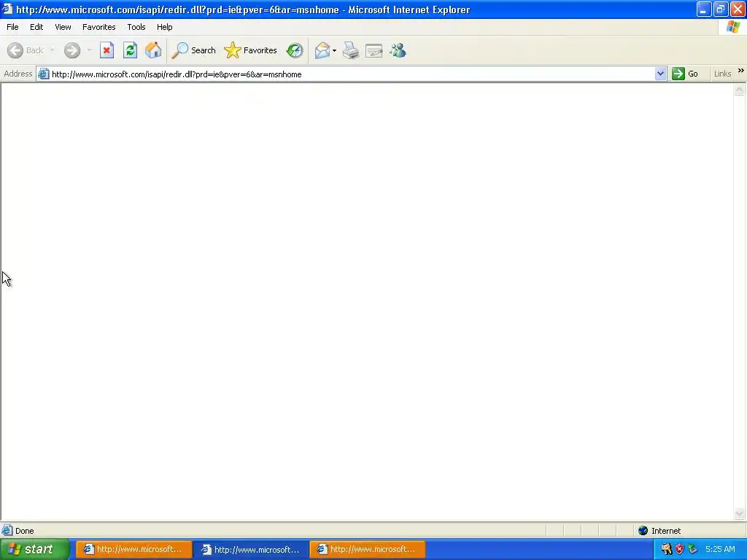747x560 pixels.
Task: Switch to the dark-blue pressed microsoft.com taskbar button
Action: tap(251, 550)
